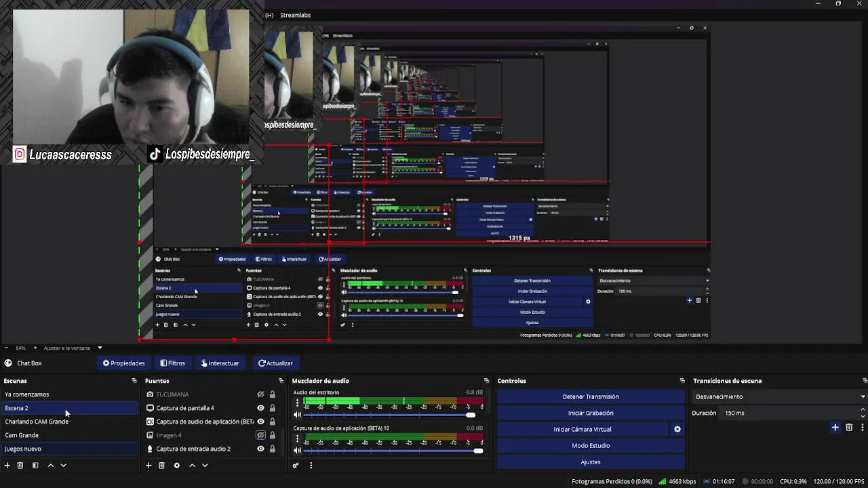Hide Captura de pantalla 4 source
Viewport: 868px width, 488px height.
(260, 408)
